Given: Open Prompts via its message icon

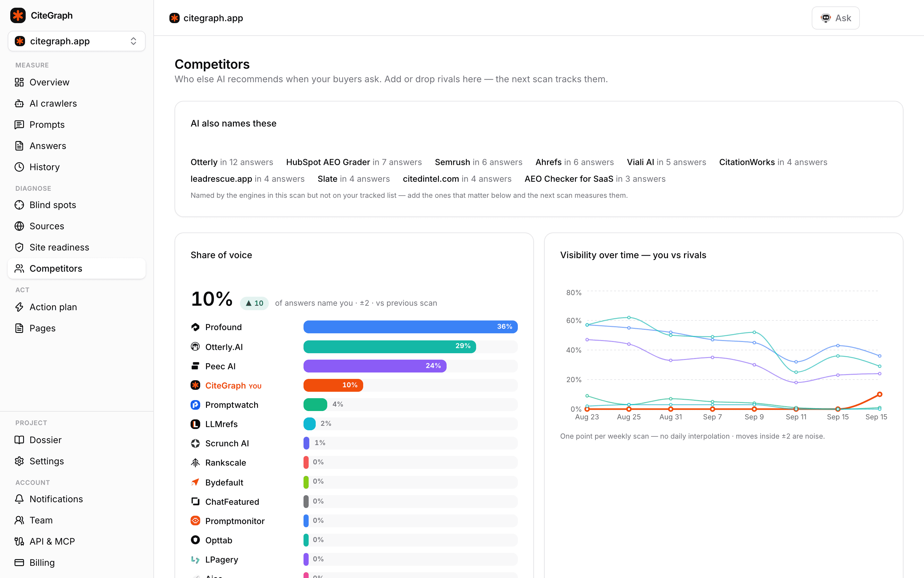Looking at the screenshot, I should tap(19, 125).
